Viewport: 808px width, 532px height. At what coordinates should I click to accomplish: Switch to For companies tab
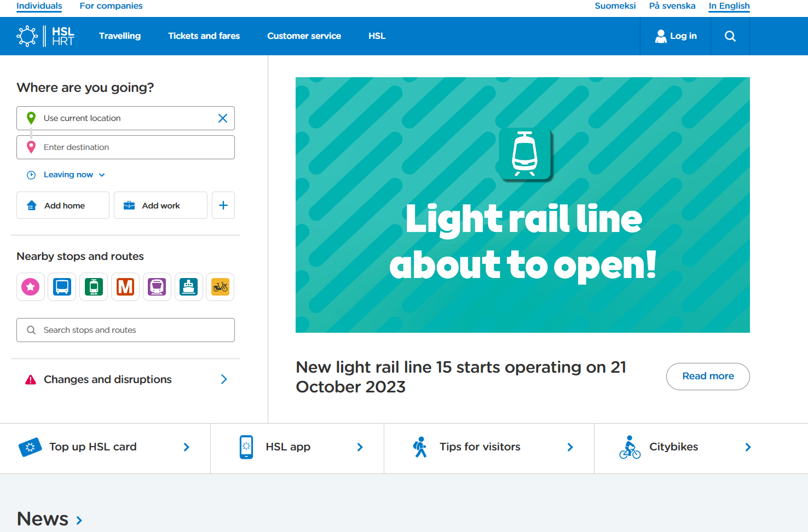111,6
